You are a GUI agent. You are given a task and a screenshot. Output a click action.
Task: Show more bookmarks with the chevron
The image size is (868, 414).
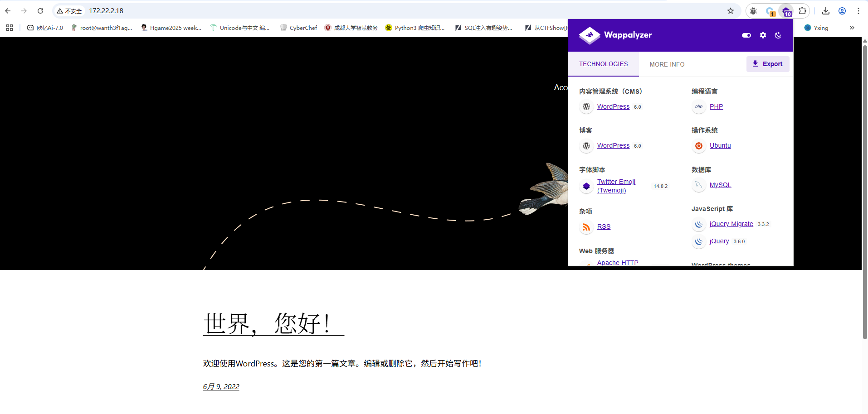pyautogui.click(x=852, y=28)
